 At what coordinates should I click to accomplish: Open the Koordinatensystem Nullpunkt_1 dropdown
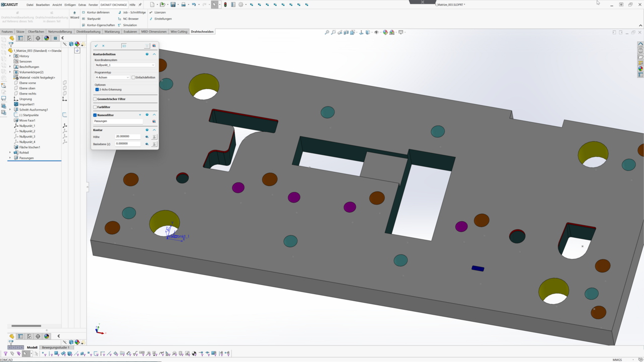pos(125,65)
